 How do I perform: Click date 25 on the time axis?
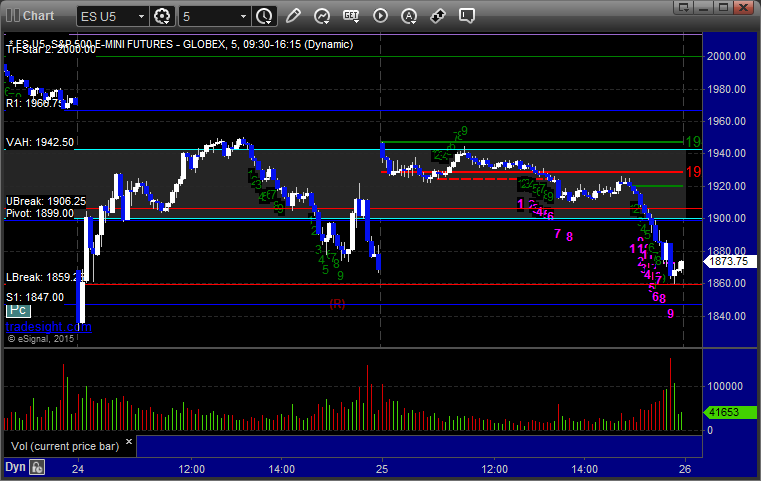[x=382, y=469]
